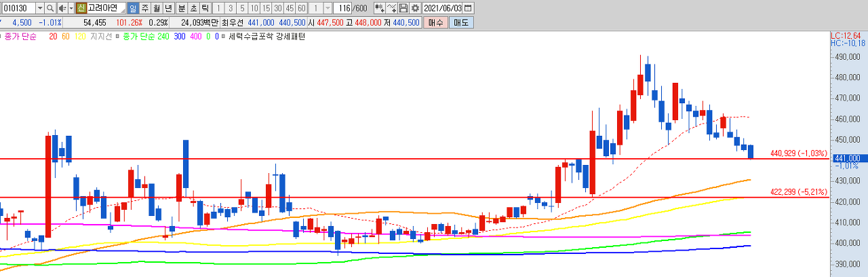Click the 440,929 (-1.03%) resistance line label
Screen dimensions: 868x277
pos(799,153)
